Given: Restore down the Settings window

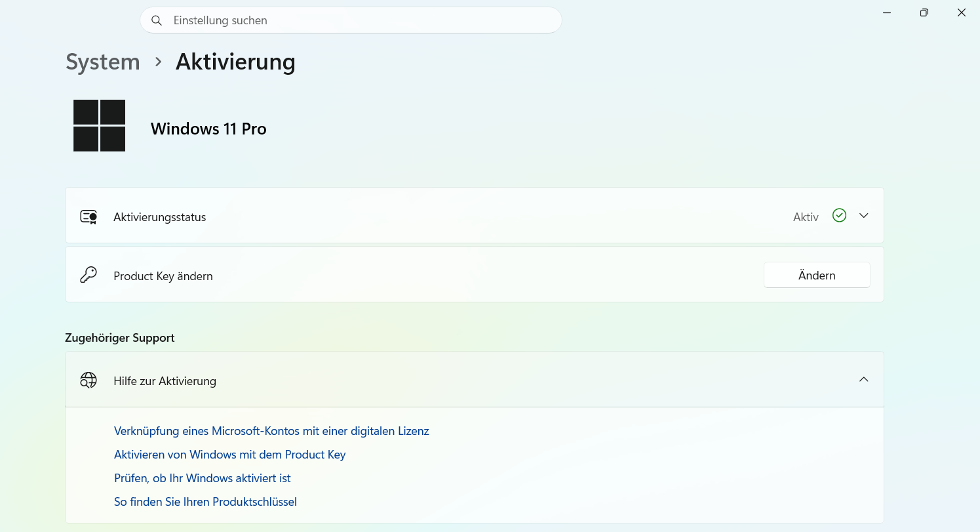Looking at the screenshot, I should pyautogui.click(x=924, y=12).
